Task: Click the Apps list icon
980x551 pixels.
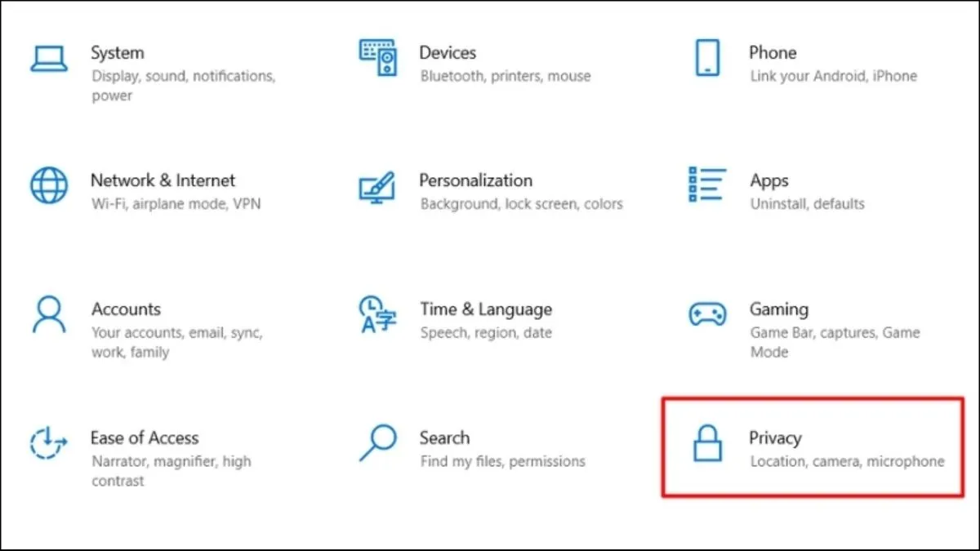Action: tap(707, 185)
